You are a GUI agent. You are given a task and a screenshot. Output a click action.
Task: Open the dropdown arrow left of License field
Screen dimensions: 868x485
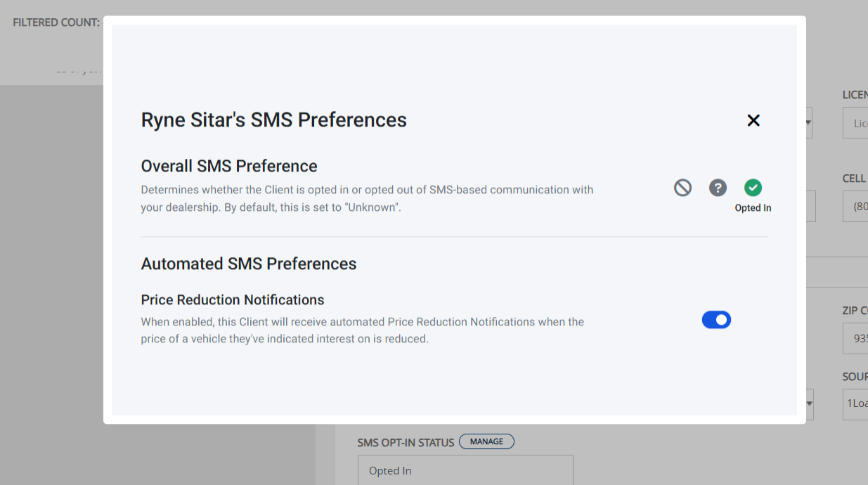[809, 122]
